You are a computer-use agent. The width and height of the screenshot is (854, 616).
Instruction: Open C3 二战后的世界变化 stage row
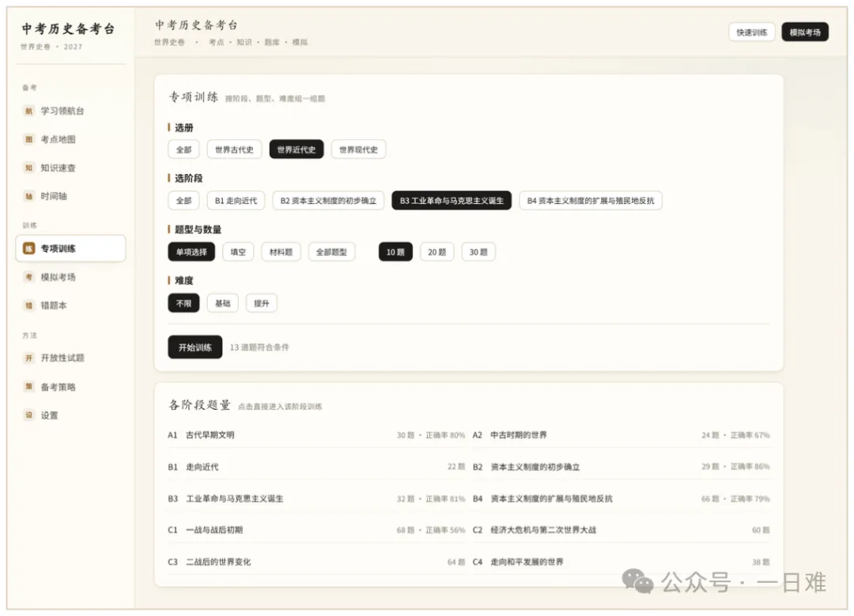click(316, 561)
